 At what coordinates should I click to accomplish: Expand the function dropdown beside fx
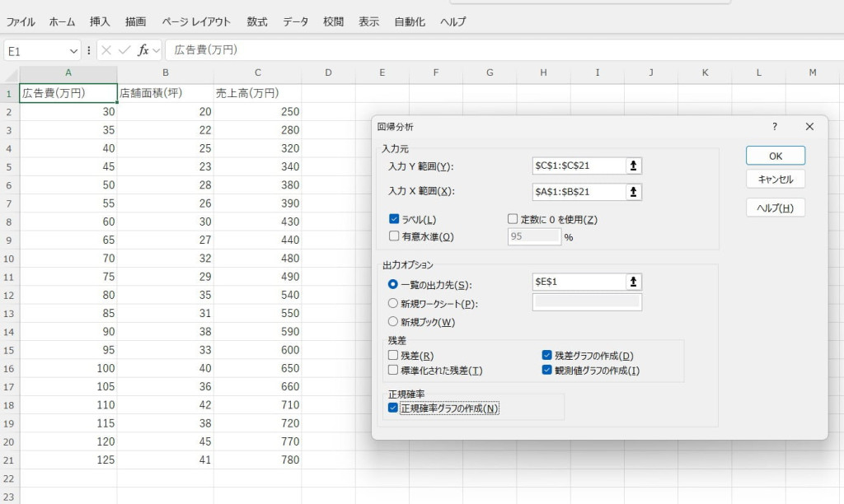157,50
